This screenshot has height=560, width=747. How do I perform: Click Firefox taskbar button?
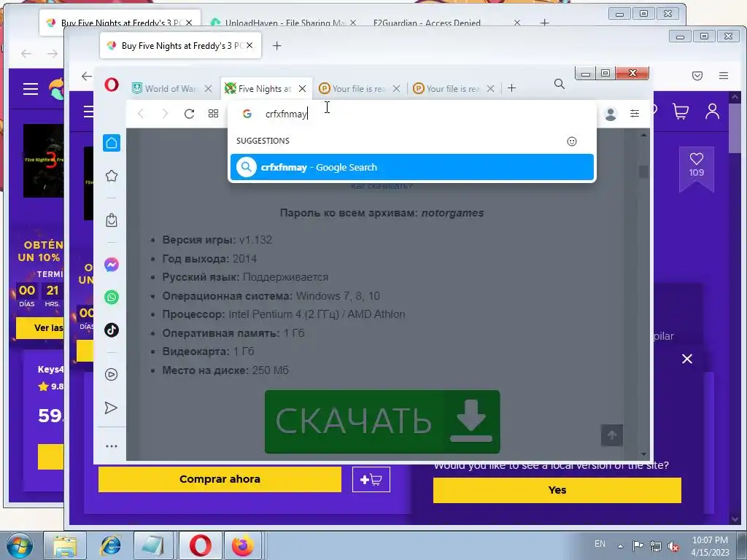pyautogui.click(x=243, y=545)
